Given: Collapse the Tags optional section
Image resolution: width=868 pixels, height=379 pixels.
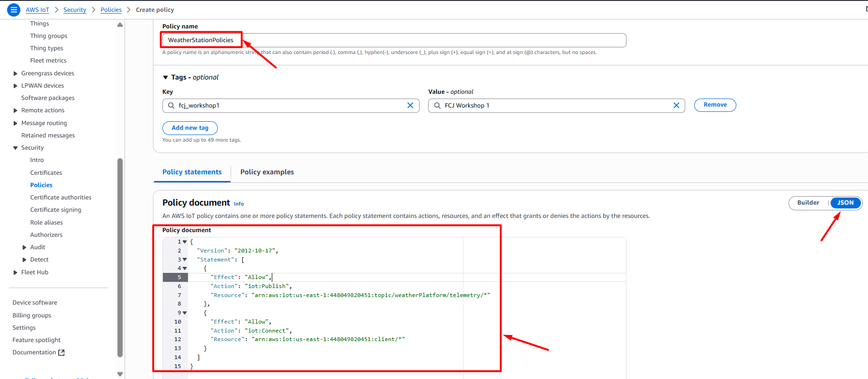Looking at the screenshot, I should [x=165, y=77].
